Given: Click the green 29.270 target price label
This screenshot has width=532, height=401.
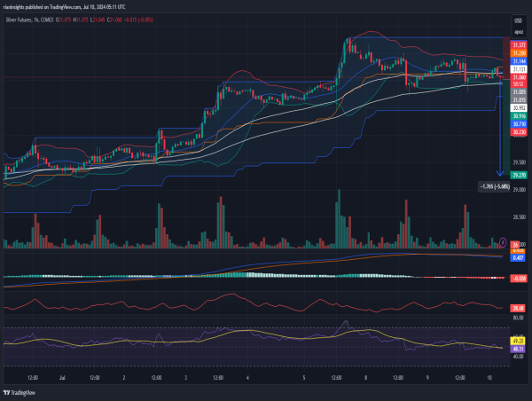Looking at the screenshot, I should [x=519, y=175].
